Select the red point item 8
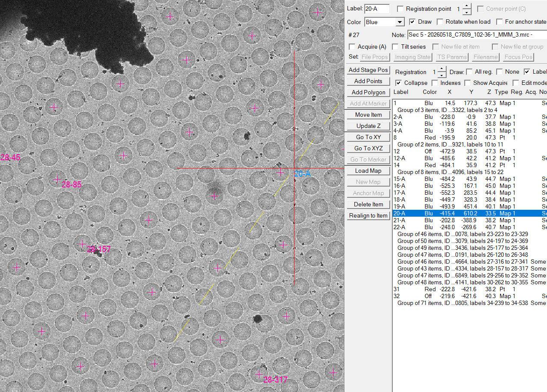Viewport: 547px width, 392px height. click(x=470, y=137)
